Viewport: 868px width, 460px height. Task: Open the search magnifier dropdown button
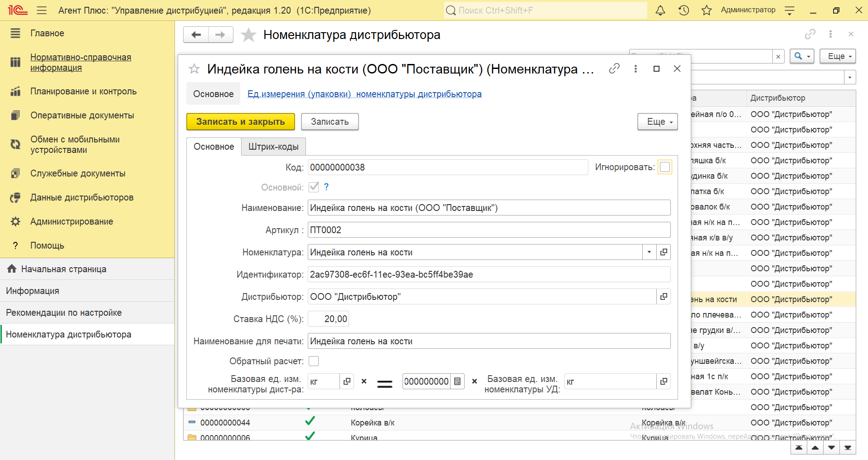click(x=802, y=56)
